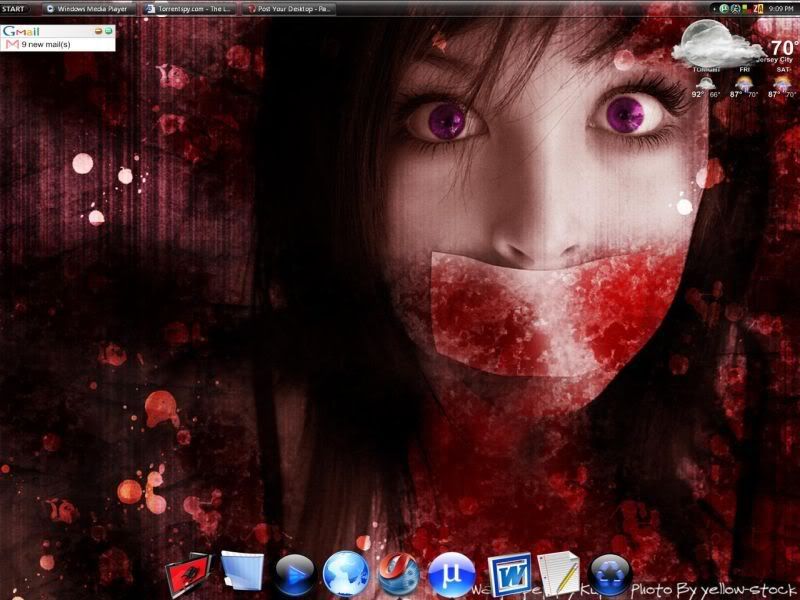Launch Microsoft Word from the dock
Image resolution: width=800 pixels, height=600 pixels.
509,576
